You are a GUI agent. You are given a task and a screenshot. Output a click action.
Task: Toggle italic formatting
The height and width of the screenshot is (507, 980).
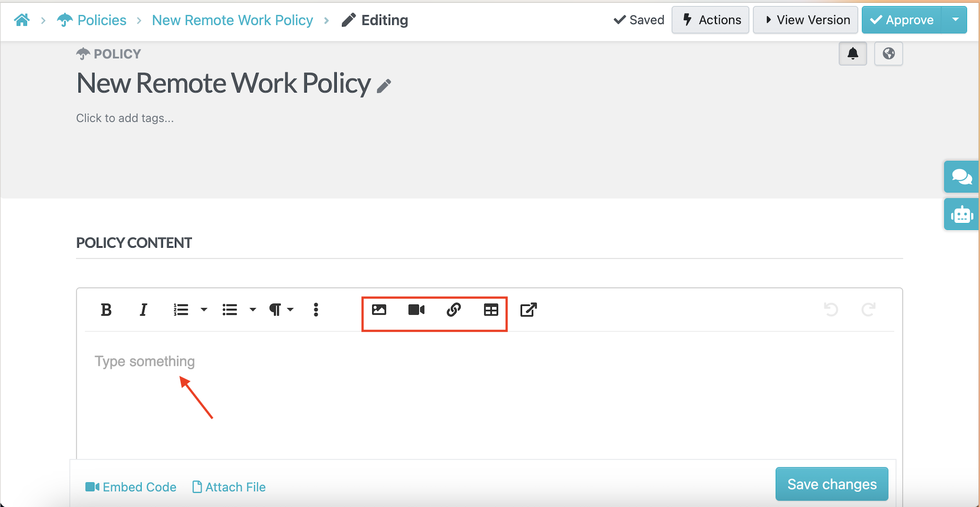(x=143, y=310)
